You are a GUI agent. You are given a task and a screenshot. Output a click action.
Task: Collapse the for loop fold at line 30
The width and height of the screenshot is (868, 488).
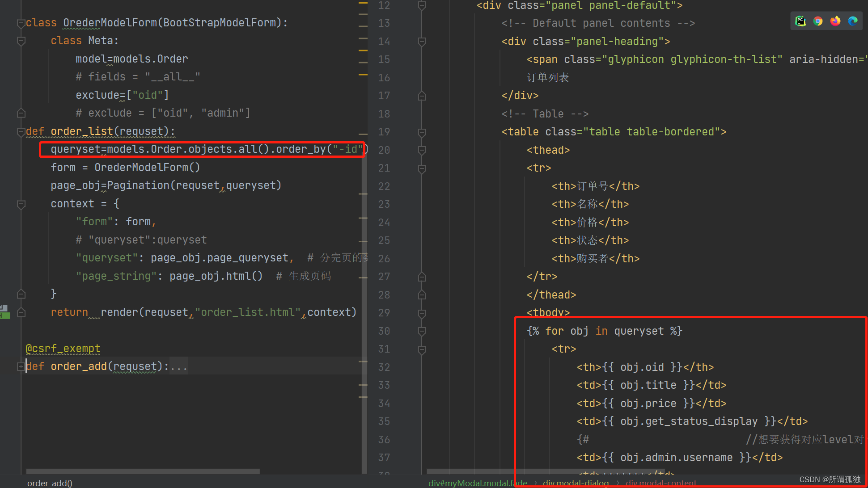coord(422,331)
